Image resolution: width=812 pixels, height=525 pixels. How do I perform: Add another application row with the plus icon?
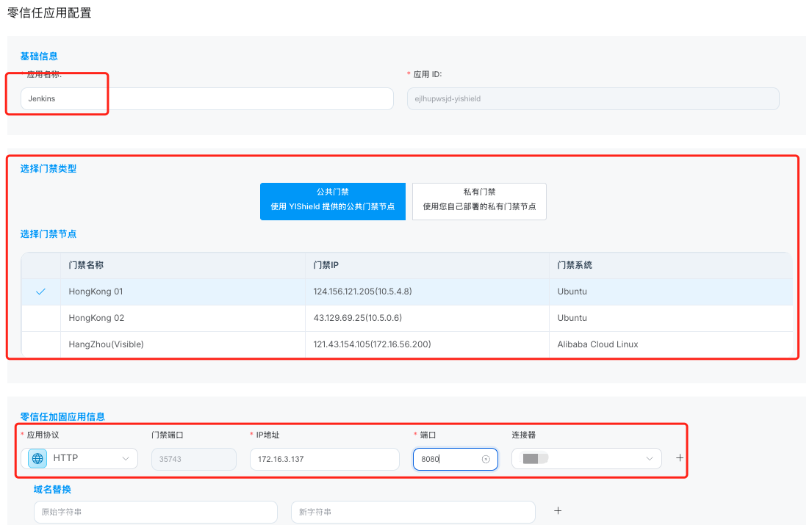pos(680,457)
